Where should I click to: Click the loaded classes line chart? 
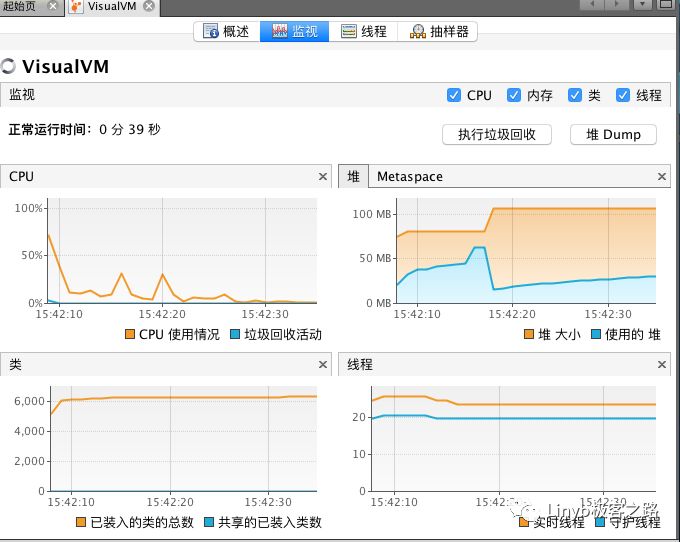[x=184, y=439]
